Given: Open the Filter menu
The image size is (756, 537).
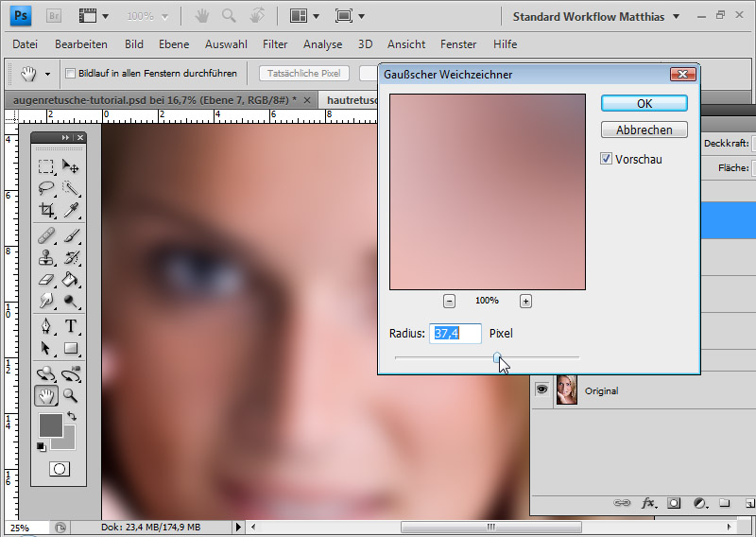Looking at the screenshot, I should click(x=275, y=43).
